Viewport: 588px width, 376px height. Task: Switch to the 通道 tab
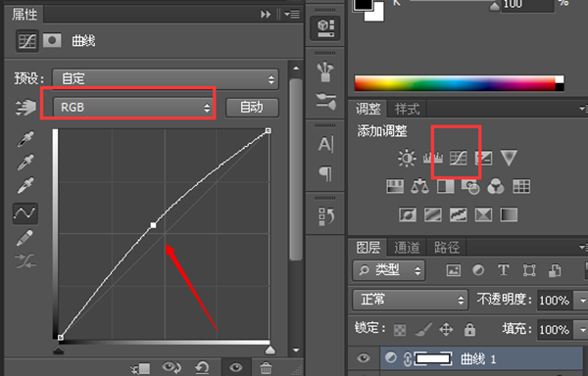(407, 247)
